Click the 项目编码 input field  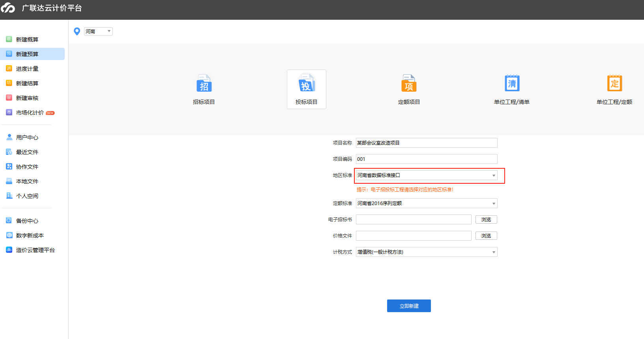[427, 159]
